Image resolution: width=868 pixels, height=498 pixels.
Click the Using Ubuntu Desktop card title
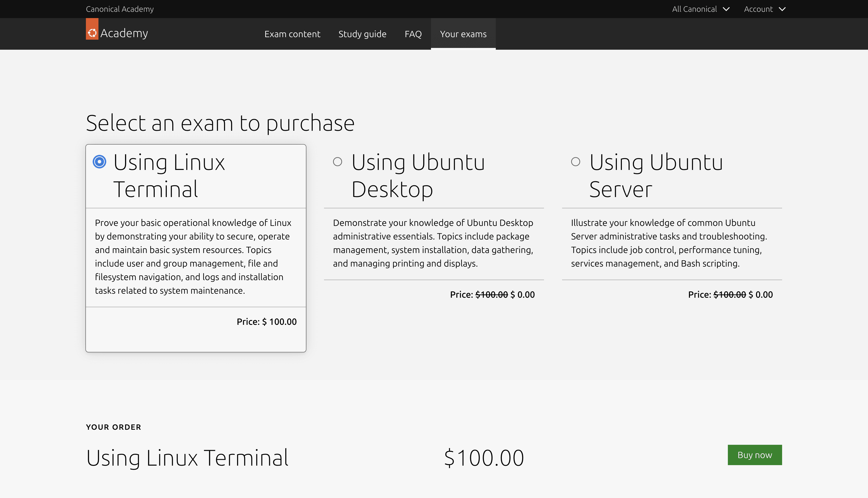click(418, 176)
